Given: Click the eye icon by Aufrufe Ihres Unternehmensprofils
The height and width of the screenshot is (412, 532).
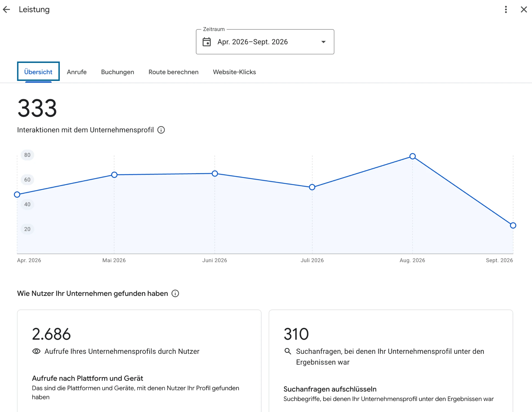Looking at the screenshot, I should click(36, 351).
